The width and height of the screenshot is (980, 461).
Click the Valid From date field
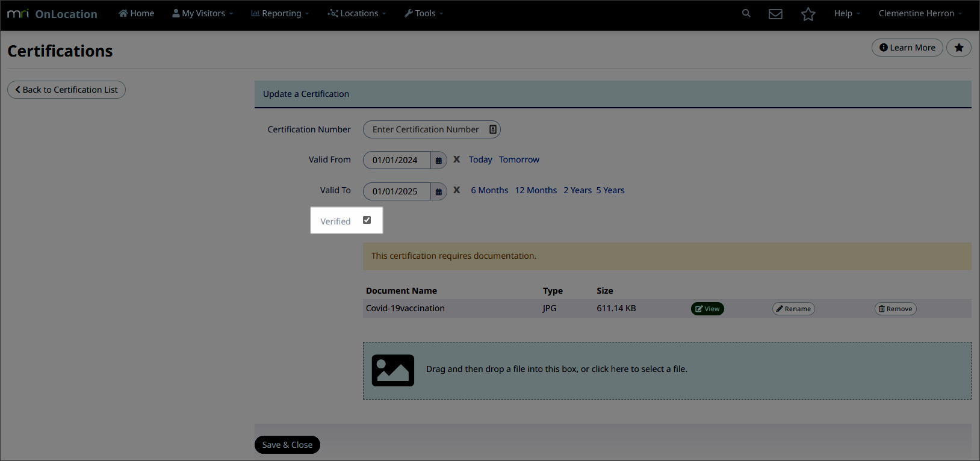pos(397,160)
